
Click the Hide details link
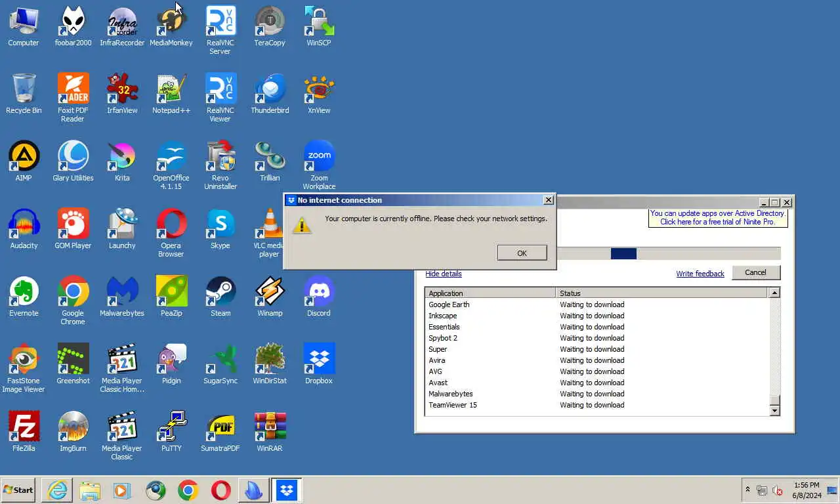click(x=443, y=274)
